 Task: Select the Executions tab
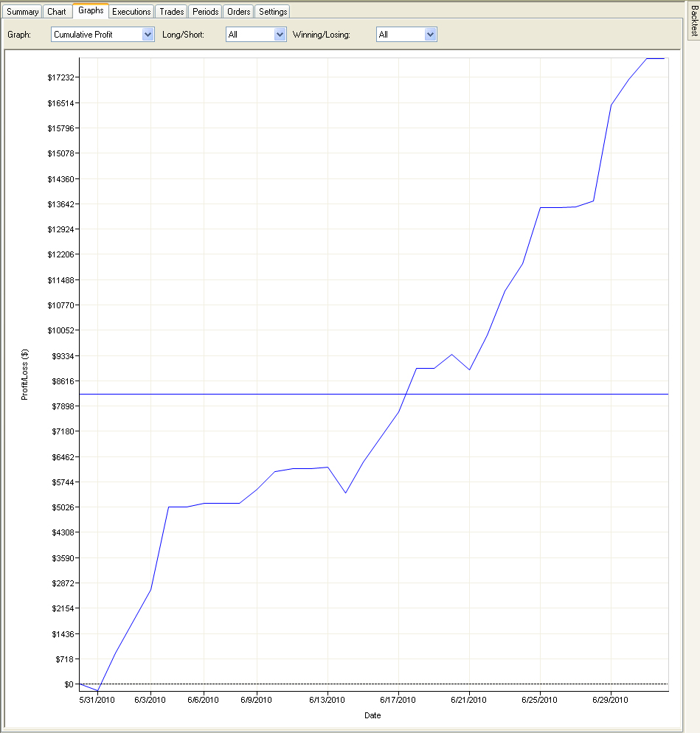(131, 12)
